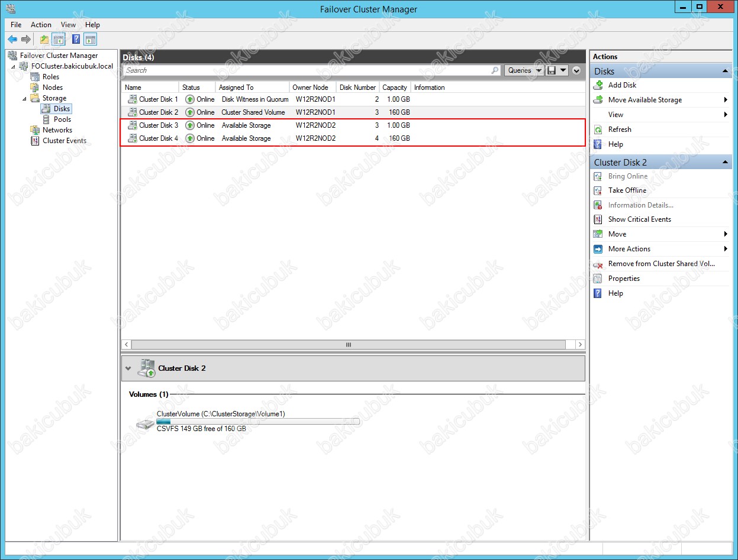Click the Add Disk icon in Actions
Screen dimensions: 738x560
(x=598, y=85)
